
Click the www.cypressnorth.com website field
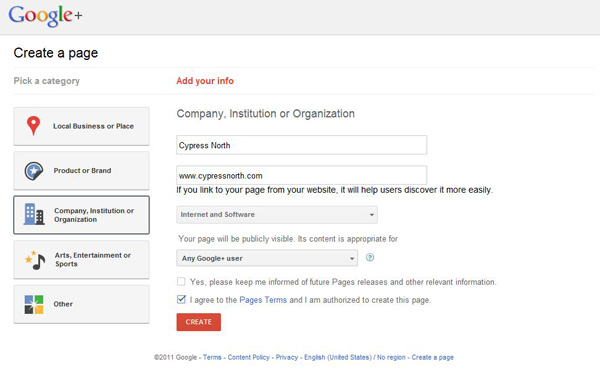[302, 175]
